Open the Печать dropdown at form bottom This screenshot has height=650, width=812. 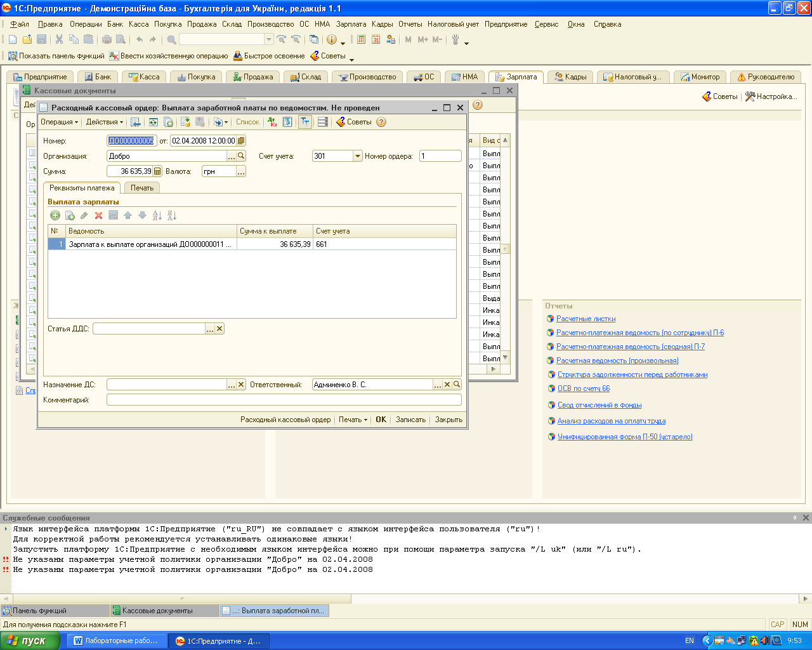pos(353,420)
